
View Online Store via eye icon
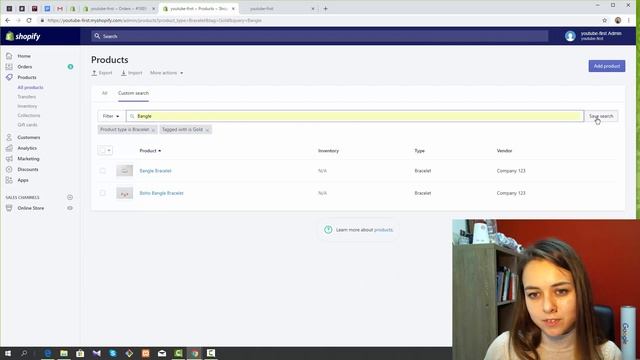tap(70, 208)
